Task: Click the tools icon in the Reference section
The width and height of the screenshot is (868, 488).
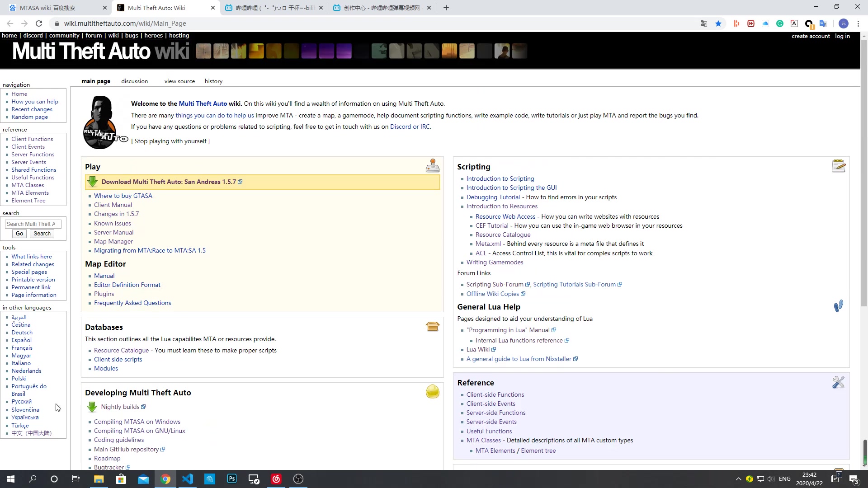Action: pos(838,382)
